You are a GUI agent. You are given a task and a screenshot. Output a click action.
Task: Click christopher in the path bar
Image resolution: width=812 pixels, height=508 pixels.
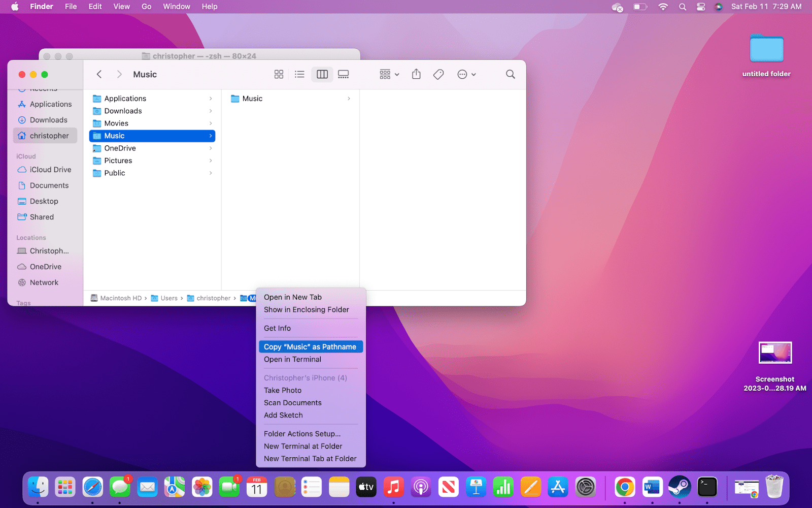[x=209, y=298]
